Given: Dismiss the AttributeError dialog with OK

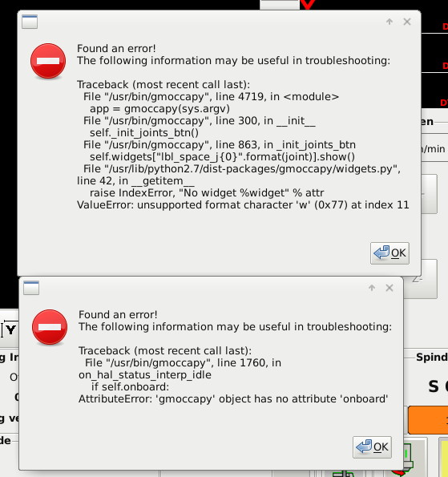Looking at the screenshot, I should click(372, 447).
